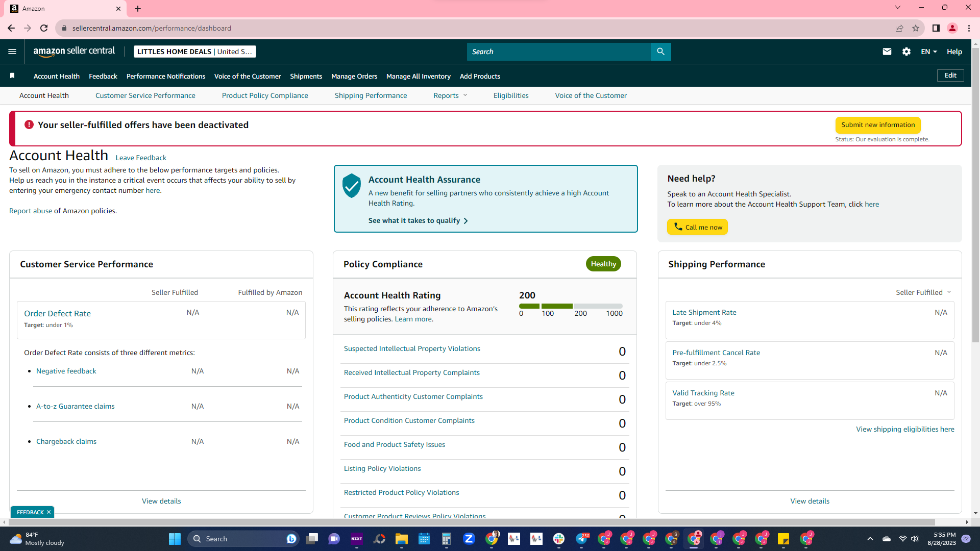Click the Account Health Assurance shield icon
Image resolution: width=980 pixels, height=551 pixels.
point(352,186)
